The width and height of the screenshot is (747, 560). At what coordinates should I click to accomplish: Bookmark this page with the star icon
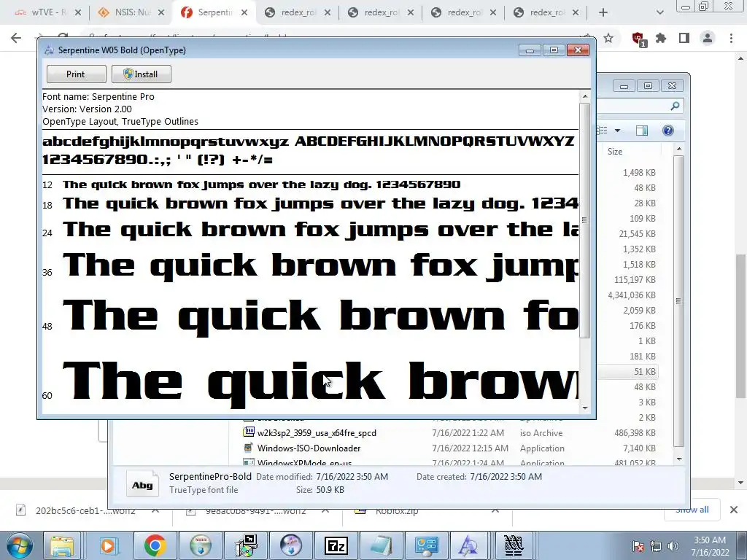click(x=608, y=38)
